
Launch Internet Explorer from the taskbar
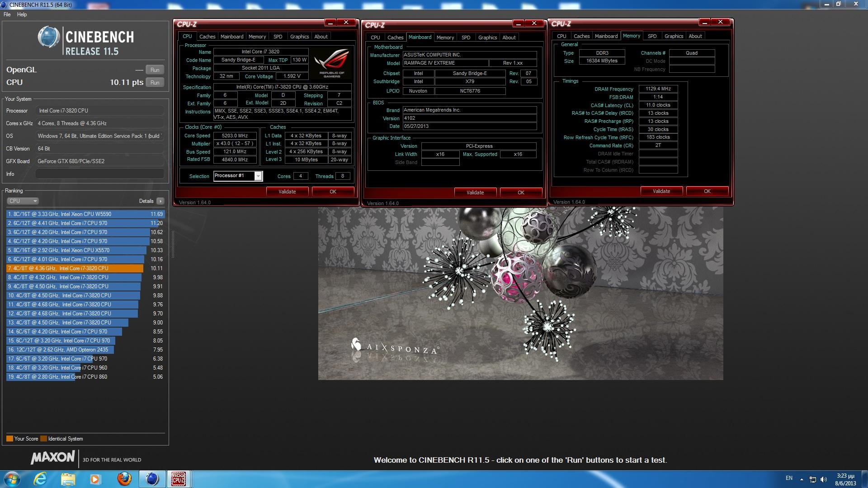(41, 479)
